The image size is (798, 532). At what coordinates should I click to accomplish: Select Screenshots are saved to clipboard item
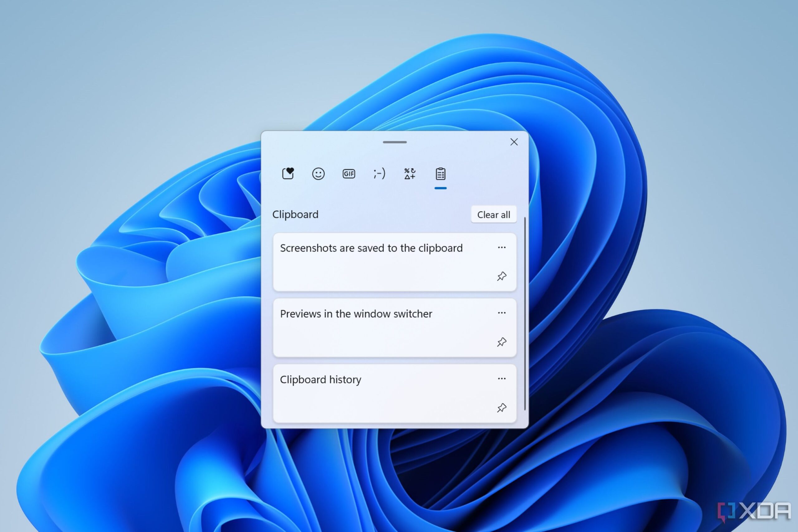pyautogui.click(x=392, y=264)
